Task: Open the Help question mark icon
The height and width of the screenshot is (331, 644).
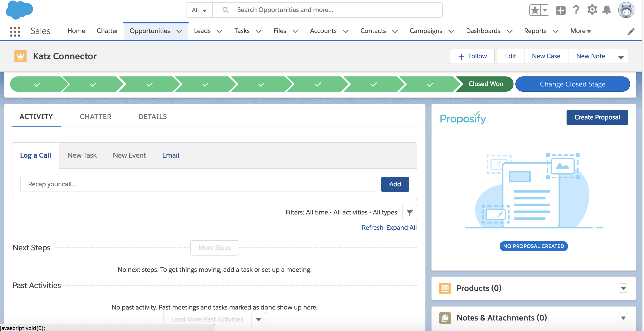Action: click(576, 10)
